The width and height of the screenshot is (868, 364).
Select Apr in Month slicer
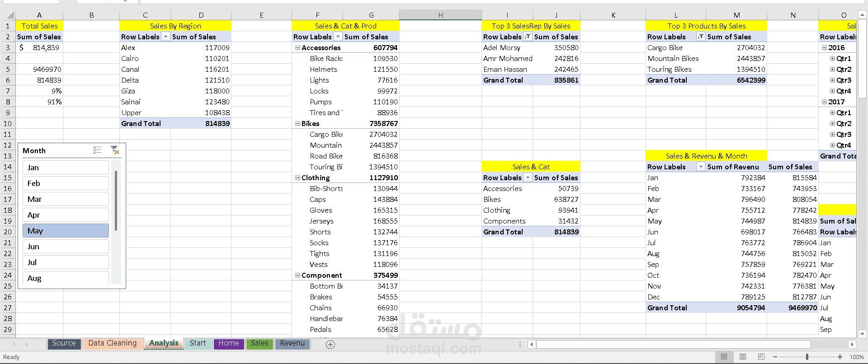tap(66, 215)
